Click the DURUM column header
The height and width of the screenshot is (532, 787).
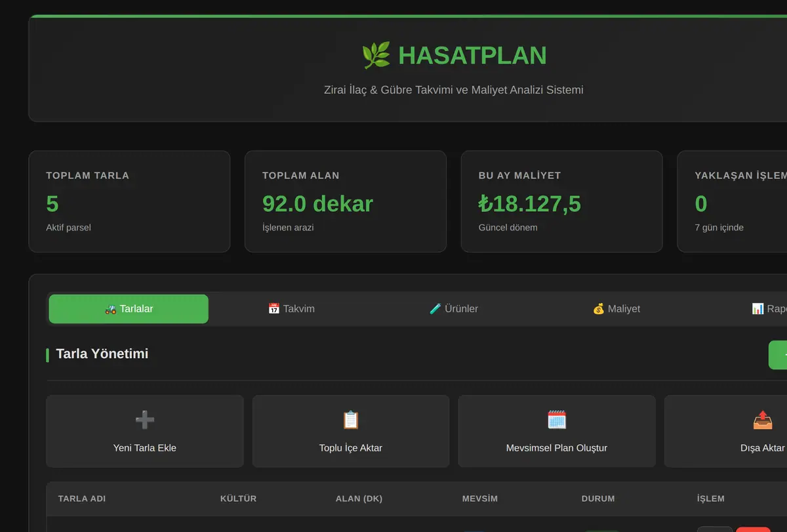coord(598,499)
